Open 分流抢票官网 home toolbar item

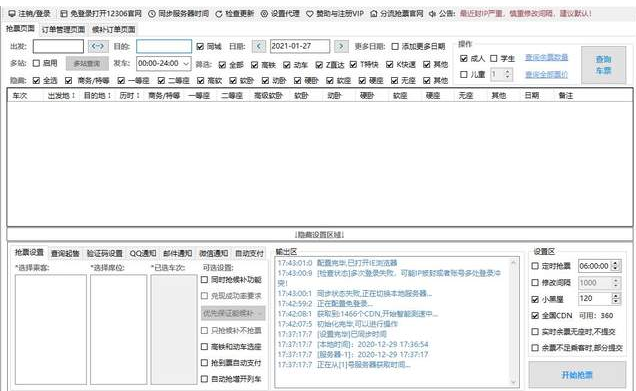[397, 13]
